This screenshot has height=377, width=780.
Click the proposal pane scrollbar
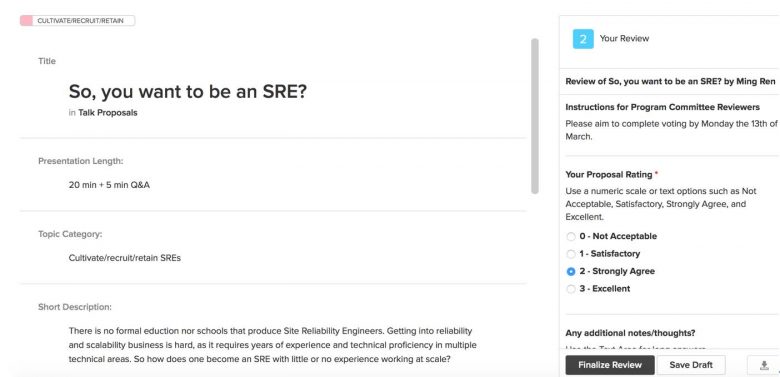[x=535, y=116]
